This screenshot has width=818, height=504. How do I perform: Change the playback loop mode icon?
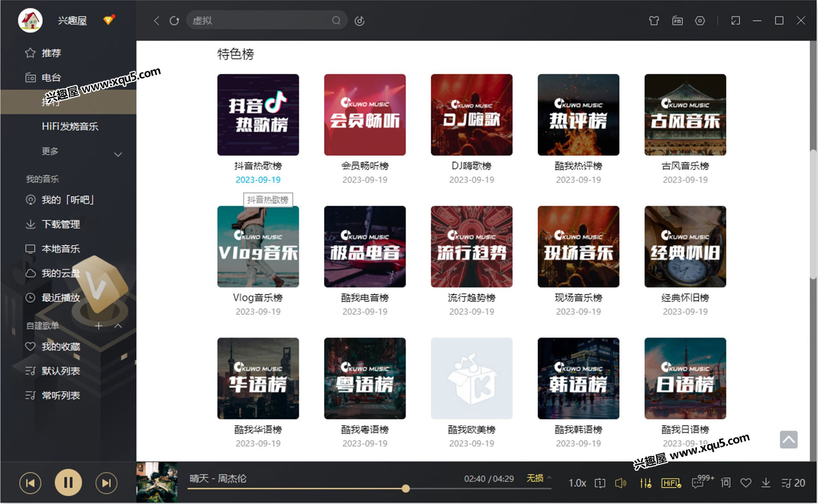coord(600,483)
